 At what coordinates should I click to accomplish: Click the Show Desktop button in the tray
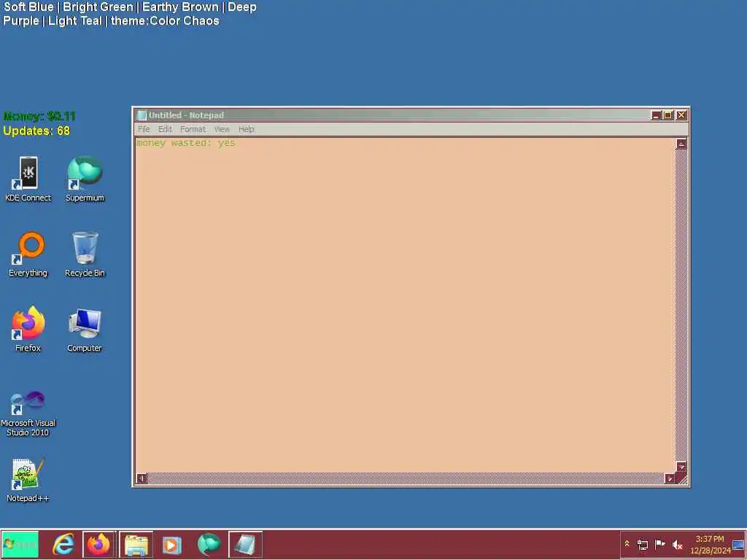click(739, 544)
